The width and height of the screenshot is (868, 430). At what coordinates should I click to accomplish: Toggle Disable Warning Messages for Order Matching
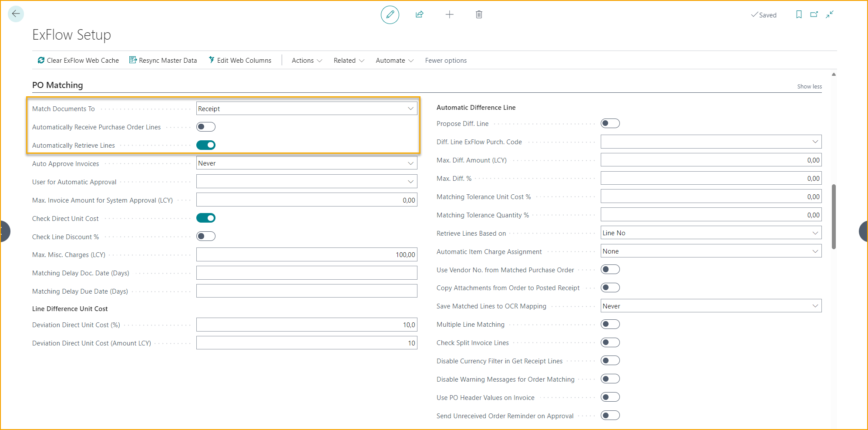click(x=610, y=379)
